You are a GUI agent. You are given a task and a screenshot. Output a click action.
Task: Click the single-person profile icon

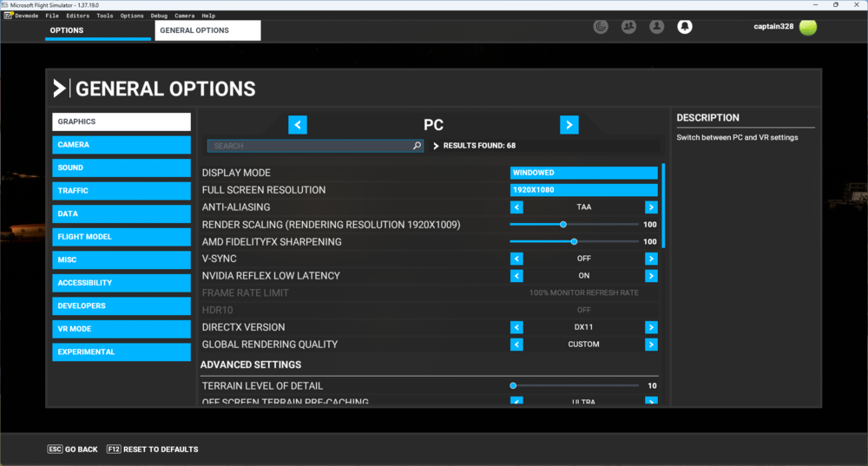click(657, 27)
